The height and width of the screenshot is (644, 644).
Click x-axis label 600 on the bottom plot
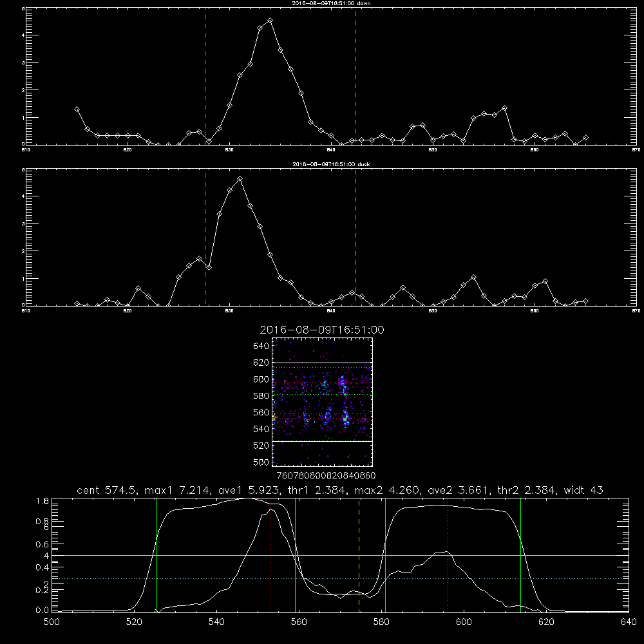point(464,622)
